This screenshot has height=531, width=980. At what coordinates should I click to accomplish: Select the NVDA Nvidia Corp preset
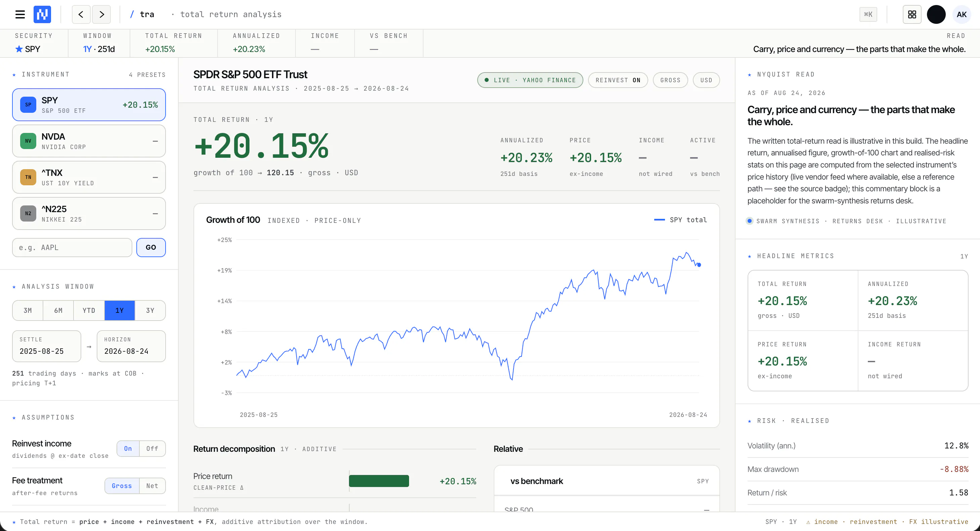[x=89, y=141]
